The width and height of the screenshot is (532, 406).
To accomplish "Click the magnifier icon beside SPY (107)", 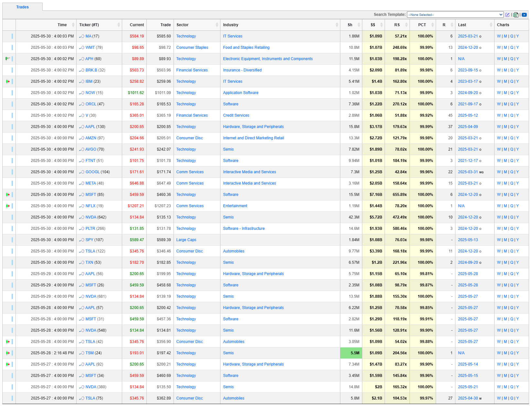I will click(82, 240).
